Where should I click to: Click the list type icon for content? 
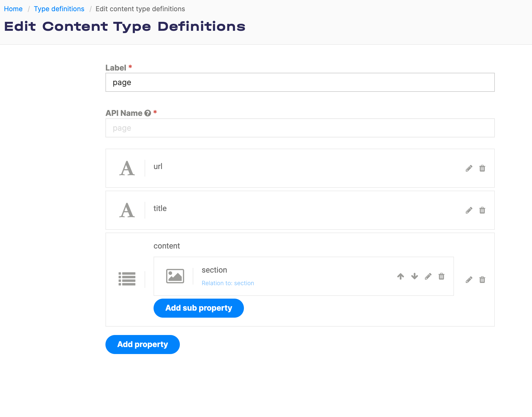click(x=127, y=279)
